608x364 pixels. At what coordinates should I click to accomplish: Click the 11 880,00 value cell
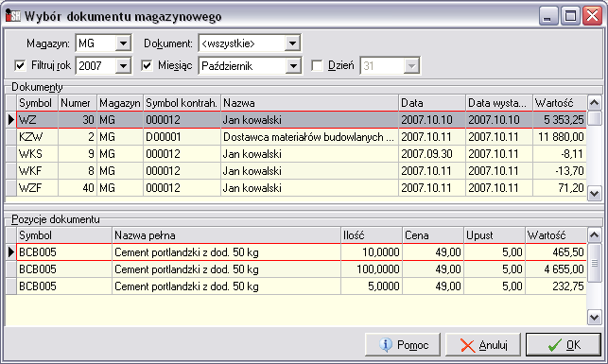click(x=560, y=137)
